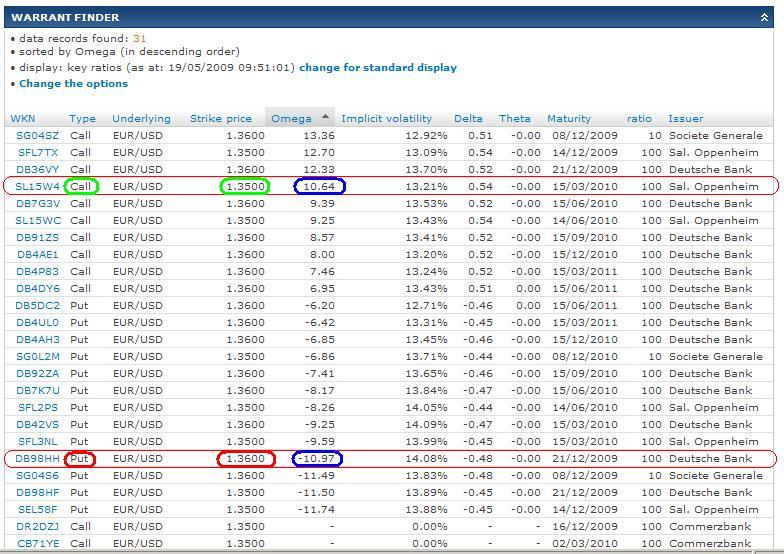This screenshot has width=784, height=554.
Task: Click the Theta column header
Action: [x=514, y=119]
